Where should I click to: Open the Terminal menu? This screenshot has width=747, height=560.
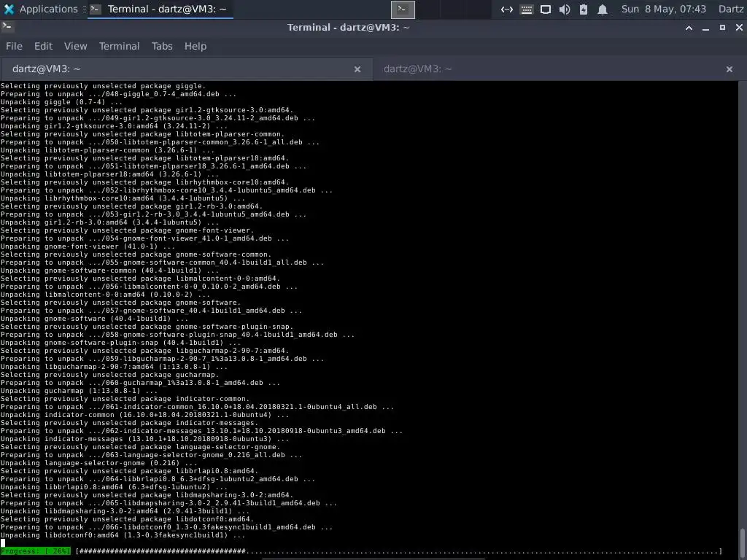119,46
